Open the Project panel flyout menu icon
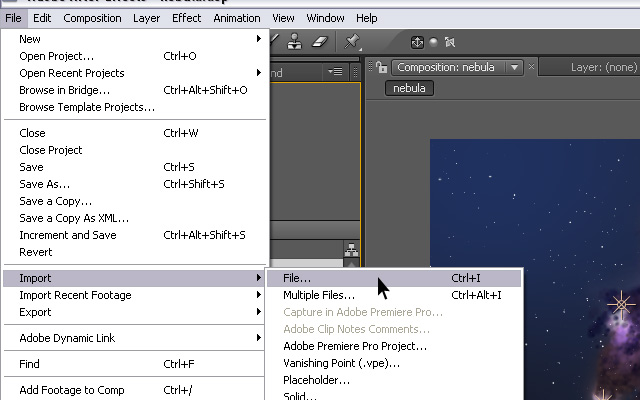The width and height of the screenshot is (640, 400). tap(335, 72)
